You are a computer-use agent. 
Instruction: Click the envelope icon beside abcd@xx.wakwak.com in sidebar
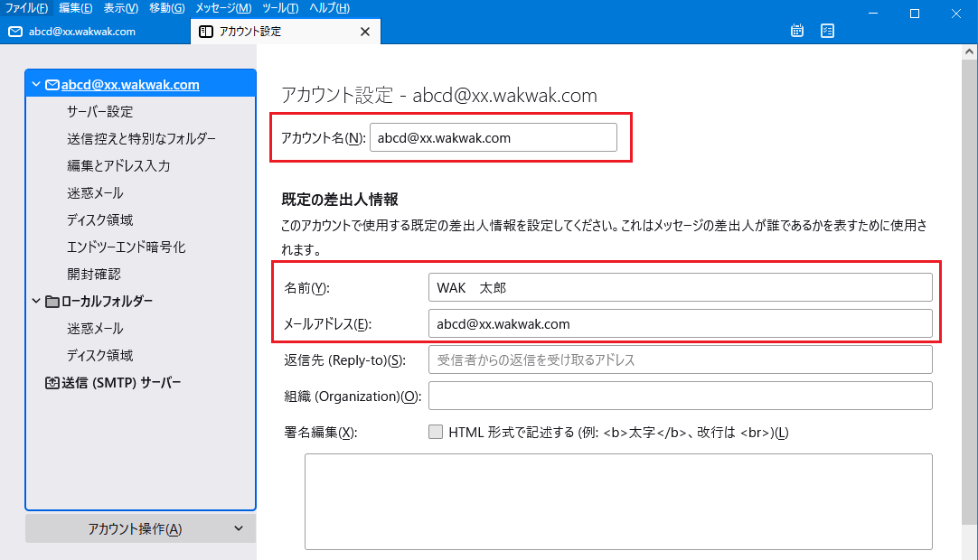point(52,85)
